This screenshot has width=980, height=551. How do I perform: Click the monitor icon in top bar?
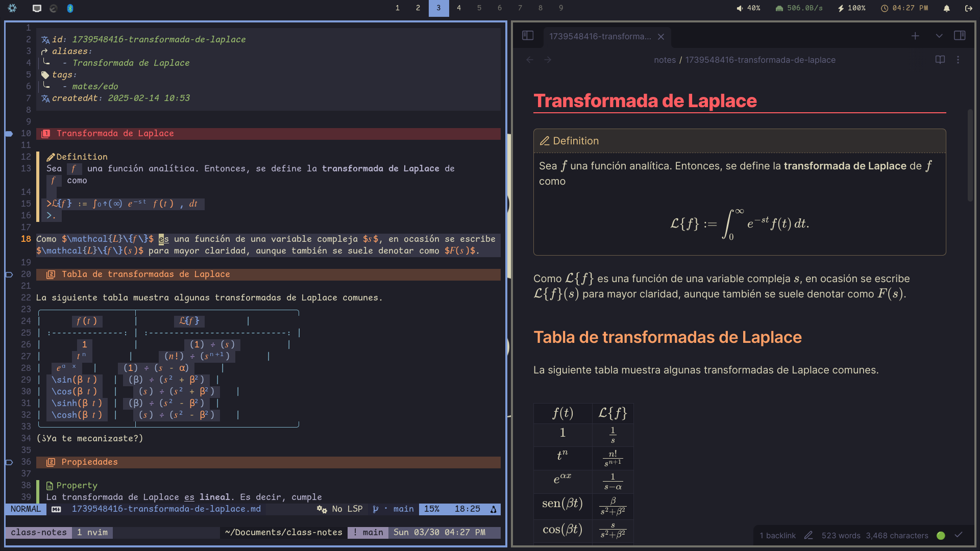point(37,8)
